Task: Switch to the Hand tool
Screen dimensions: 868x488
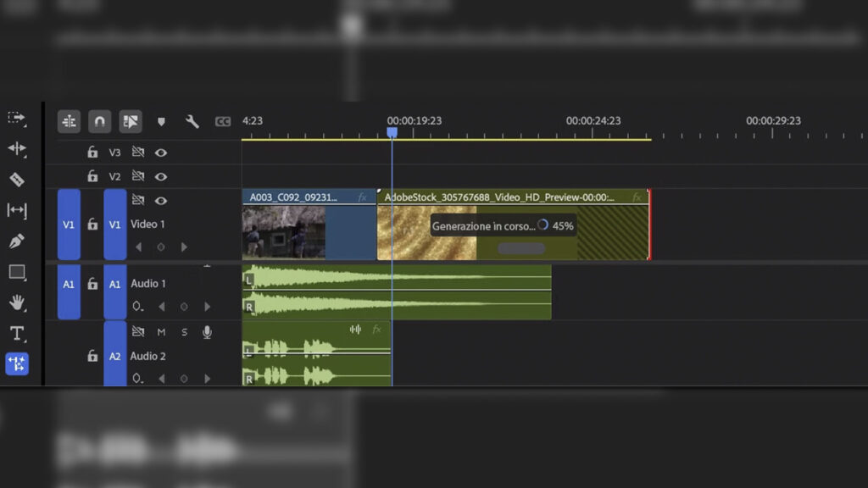Action: click(x=16, y=302)
